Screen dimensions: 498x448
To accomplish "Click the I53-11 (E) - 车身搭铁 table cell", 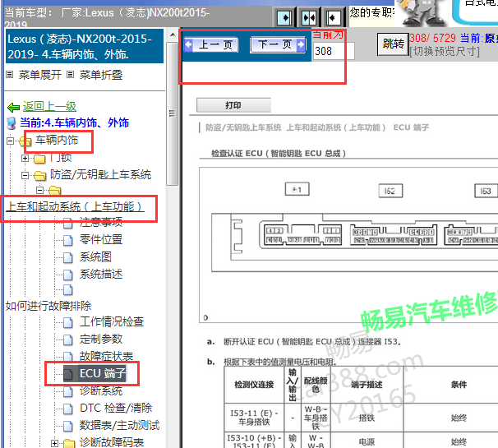I will [254, 418].
